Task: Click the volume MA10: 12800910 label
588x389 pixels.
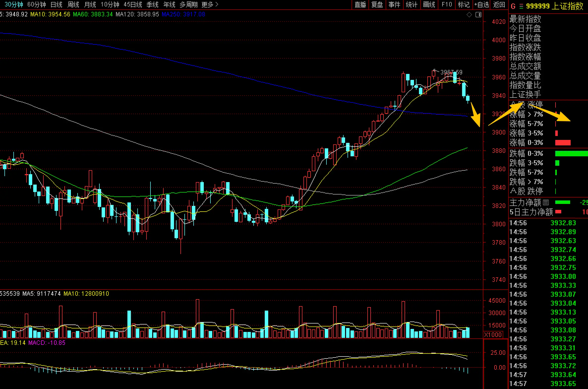Action: (x=86, y=294)
